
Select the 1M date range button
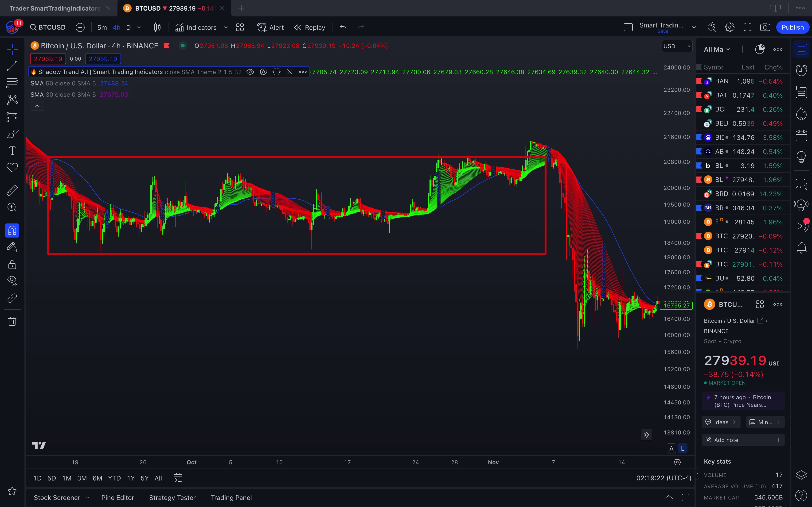click(x=66, y=478)
